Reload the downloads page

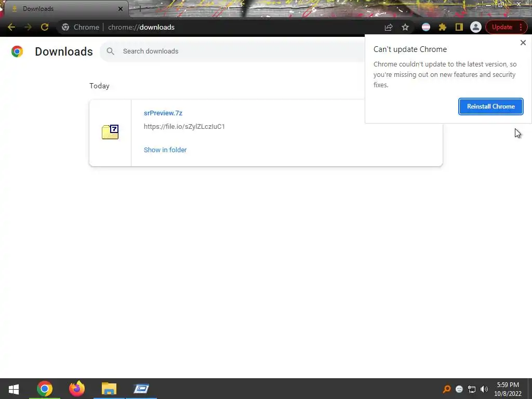point(45,27)
